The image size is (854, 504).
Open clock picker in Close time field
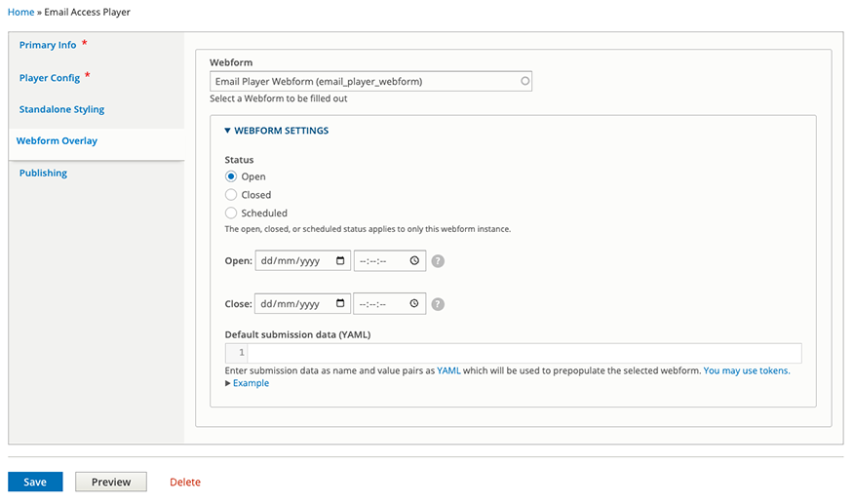tap(414, 303)
